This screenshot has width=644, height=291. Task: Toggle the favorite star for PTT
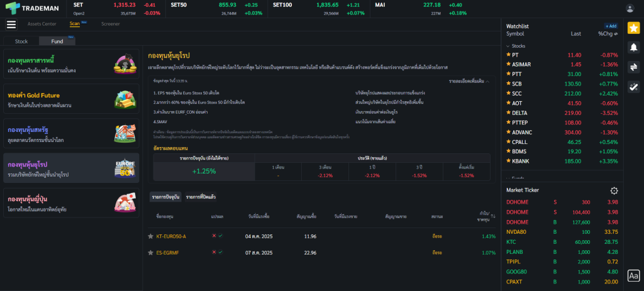[508, 74]
